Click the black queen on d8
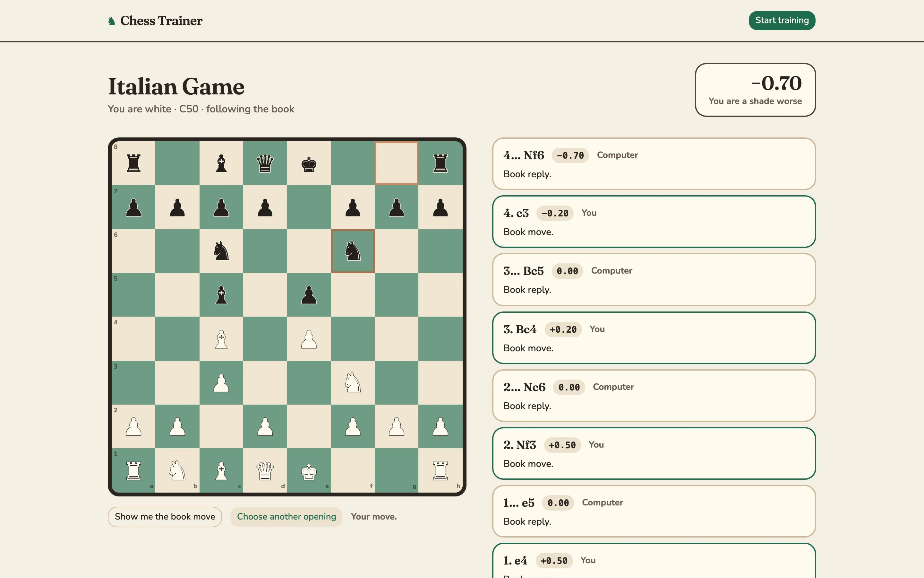 pyautogui.click(x=265, y=163)
